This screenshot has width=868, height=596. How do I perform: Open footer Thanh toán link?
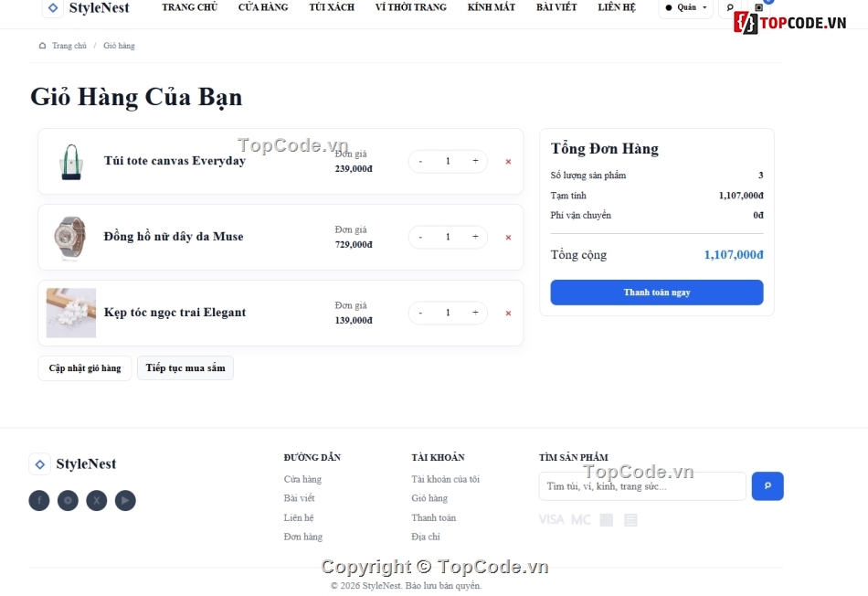point(433,517)
